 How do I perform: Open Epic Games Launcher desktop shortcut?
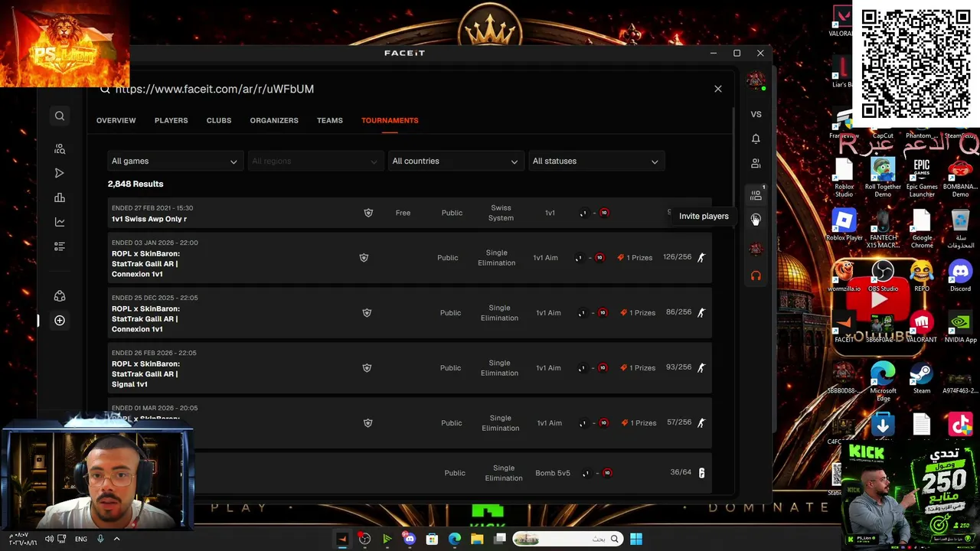(x=922, y=178)
